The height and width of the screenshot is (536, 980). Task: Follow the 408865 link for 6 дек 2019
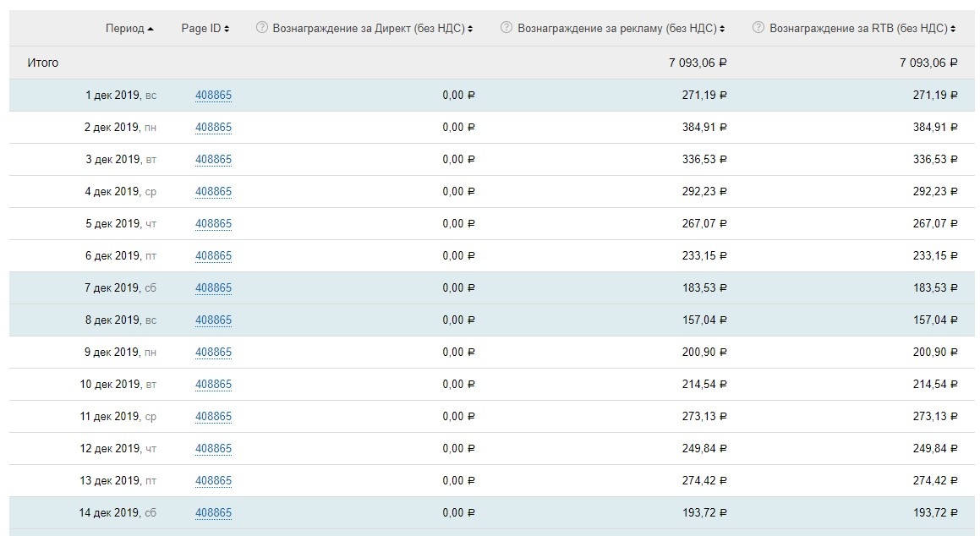coord(213,256)
